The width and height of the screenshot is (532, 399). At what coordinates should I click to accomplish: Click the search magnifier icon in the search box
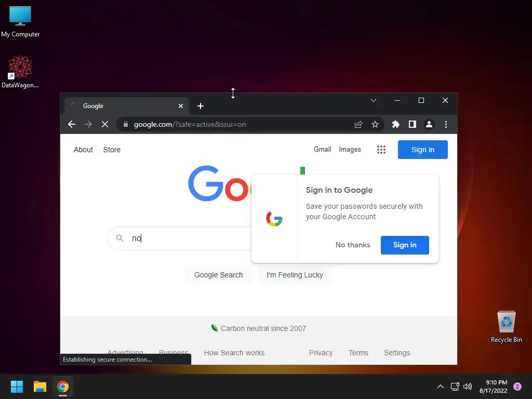(x=119, y=238)
